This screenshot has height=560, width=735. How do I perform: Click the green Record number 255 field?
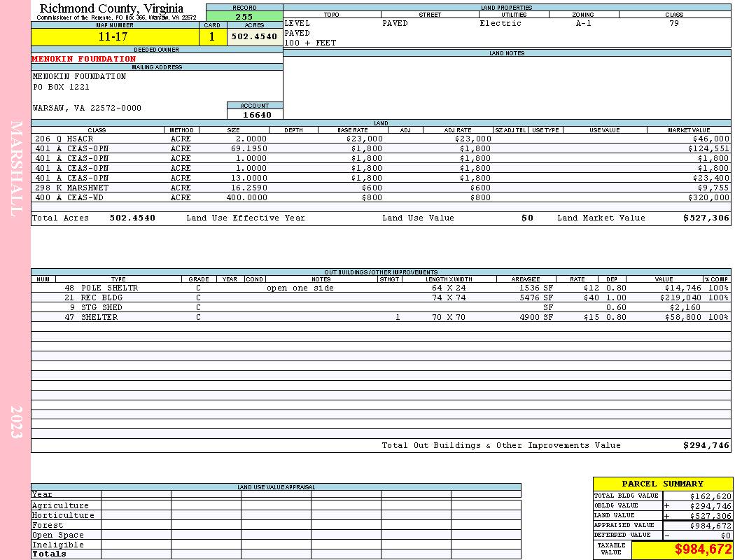click(244, 17)
